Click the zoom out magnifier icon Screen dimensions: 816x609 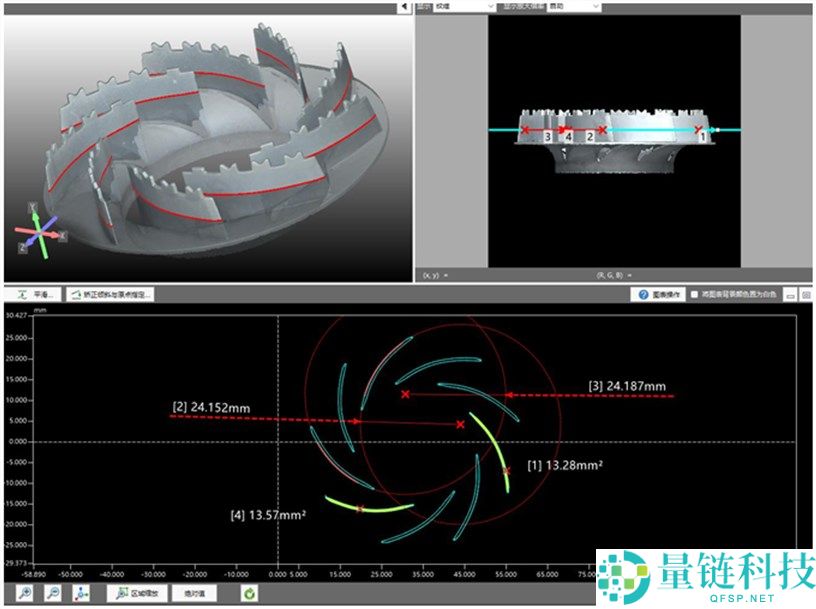click(x=53, y=592)
